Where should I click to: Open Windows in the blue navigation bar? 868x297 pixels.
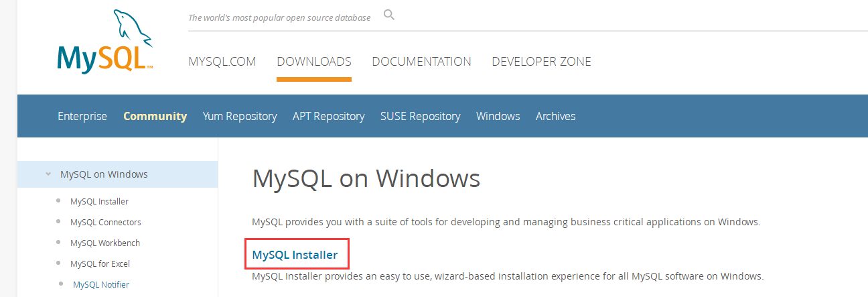coord(498,116)
